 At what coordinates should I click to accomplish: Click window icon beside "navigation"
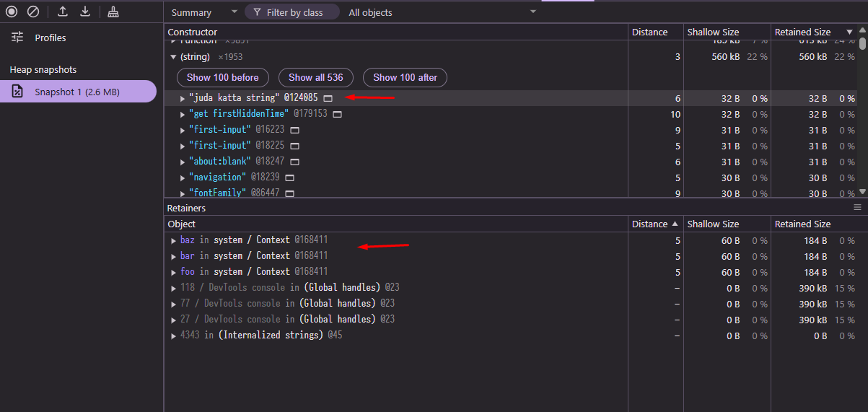(x=289, y=177)
